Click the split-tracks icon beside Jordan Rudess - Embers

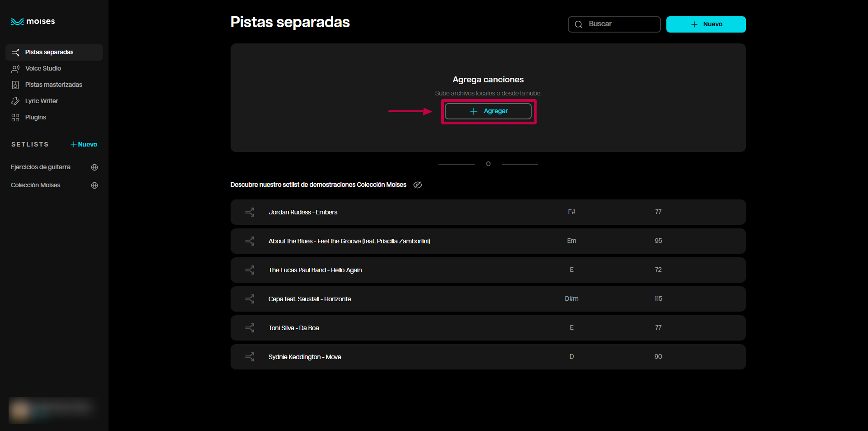[x=250, y=212]
